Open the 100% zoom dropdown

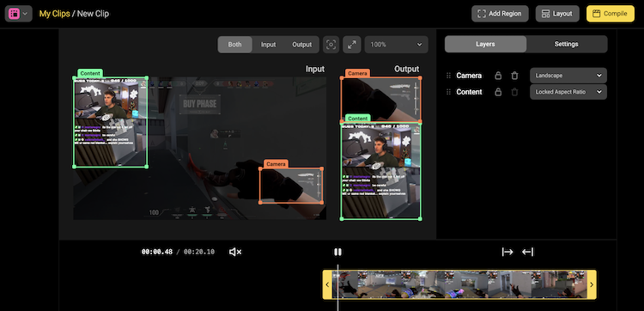(x=397, y=45)
